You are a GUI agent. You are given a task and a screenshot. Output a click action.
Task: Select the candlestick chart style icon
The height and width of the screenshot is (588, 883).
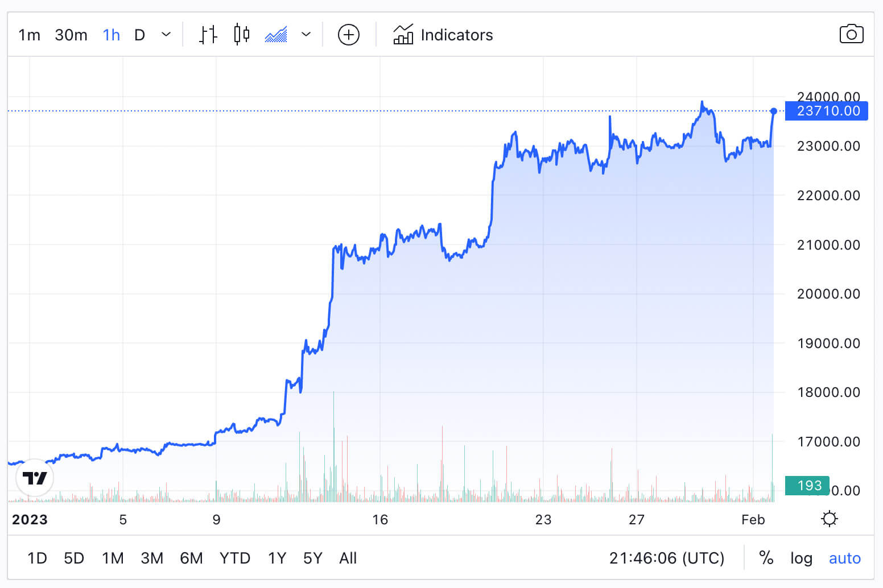point(241,34)
